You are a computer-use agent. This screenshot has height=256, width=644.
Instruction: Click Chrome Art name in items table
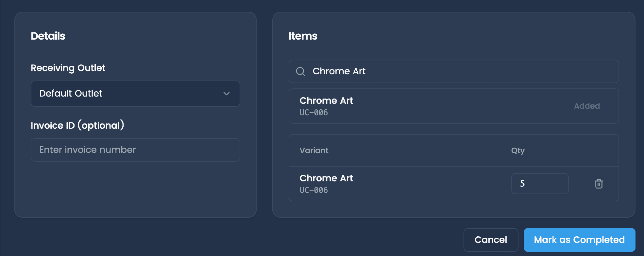(x=326, y=178)
